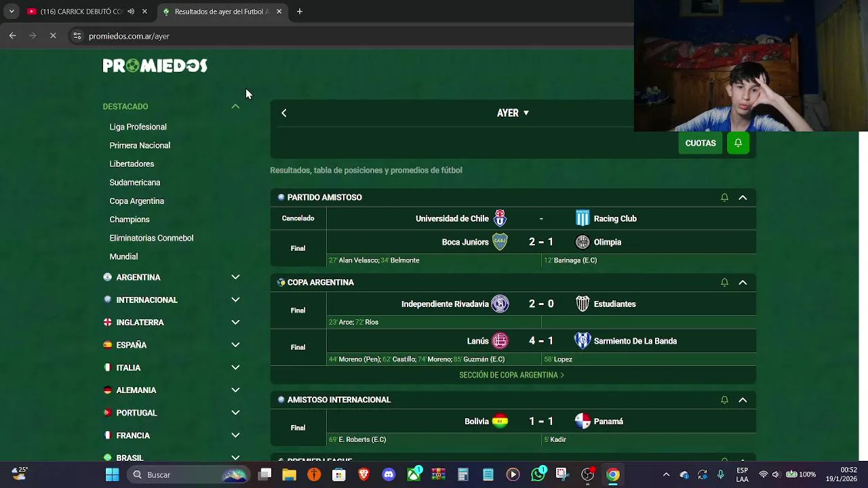The image size is (868, 488).
Task: Toggle bell alert for Partido Amistoso
Action: coord(724,197)
